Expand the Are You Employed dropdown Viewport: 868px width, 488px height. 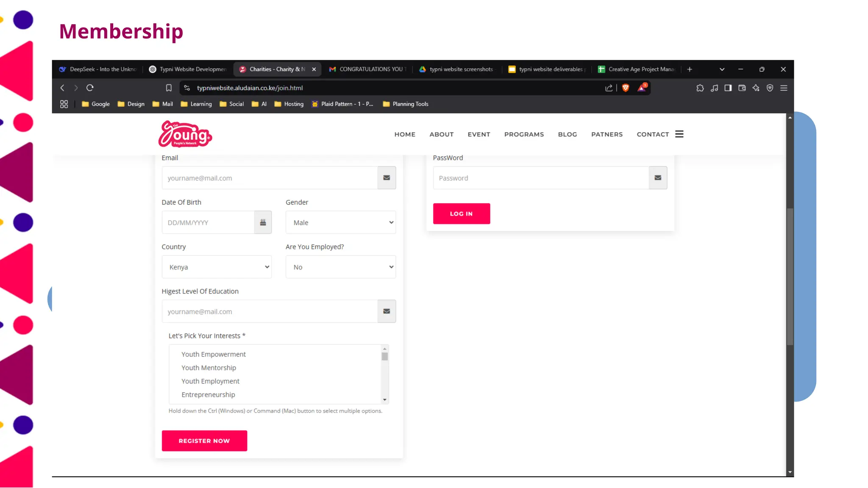(340, 267)
